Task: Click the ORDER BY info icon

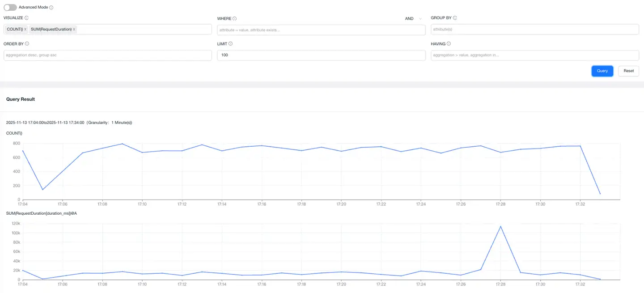Action: pyautogui.click(x=27, y=44)
